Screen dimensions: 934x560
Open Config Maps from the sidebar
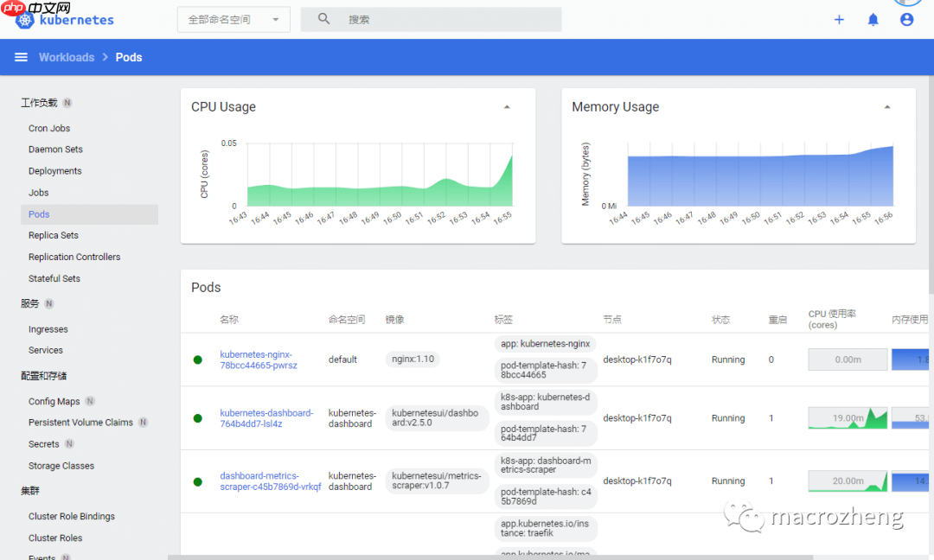(x=54, y=401)
